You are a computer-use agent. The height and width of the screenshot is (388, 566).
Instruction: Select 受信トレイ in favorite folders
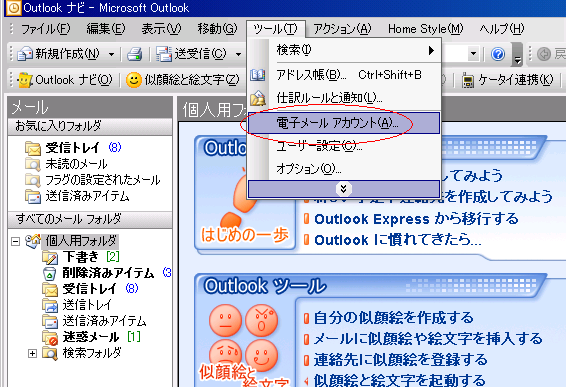tap(72, 147)
